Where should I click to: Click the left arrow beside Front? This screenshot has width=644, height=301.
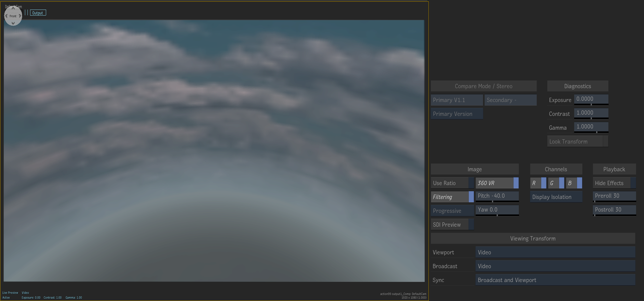click(x=6, y=16)
